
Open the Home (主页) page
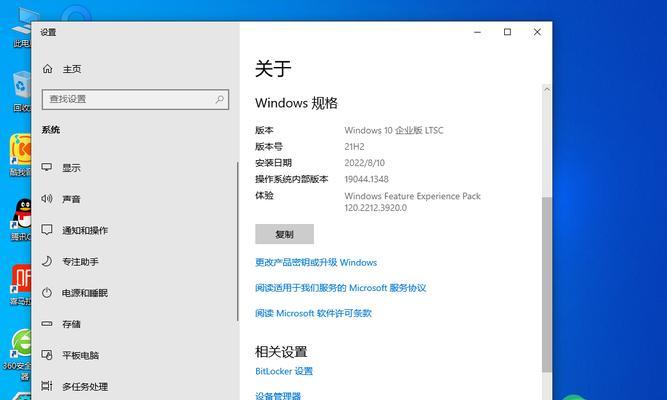(62, 69)
